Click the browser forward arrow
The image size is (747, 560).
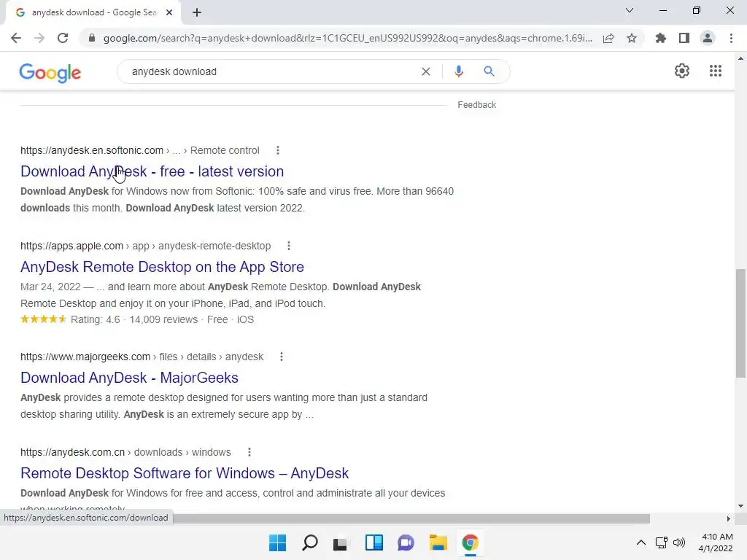tap(39, 38)
